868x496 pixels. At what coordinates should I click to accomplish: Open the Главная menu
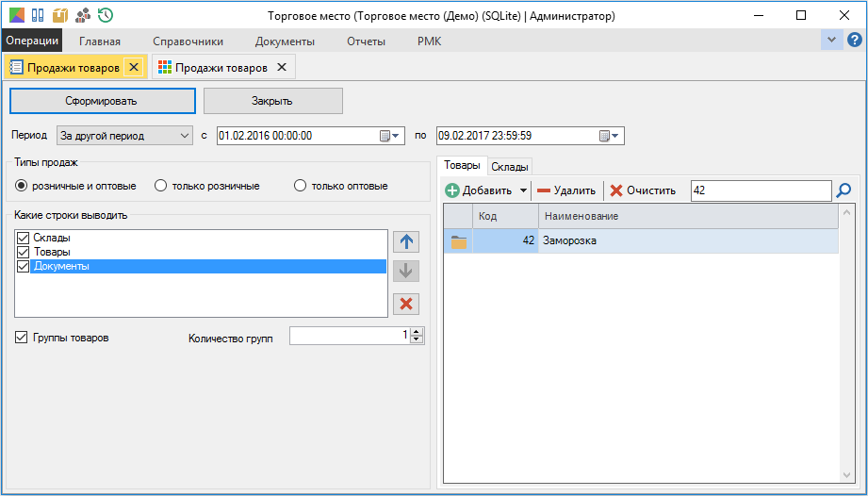[x=100, y=41]
